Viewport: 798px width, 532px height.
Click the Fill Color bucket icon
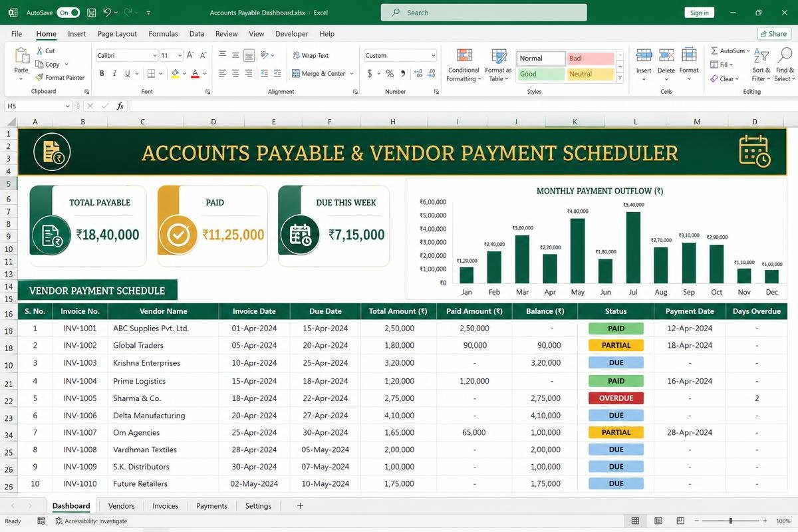[175, 74]
